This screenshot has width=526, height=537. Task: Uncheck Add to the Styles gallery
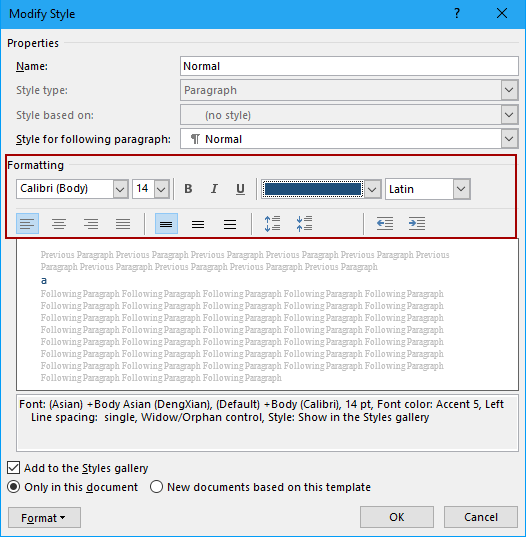(x=13, y=468)
